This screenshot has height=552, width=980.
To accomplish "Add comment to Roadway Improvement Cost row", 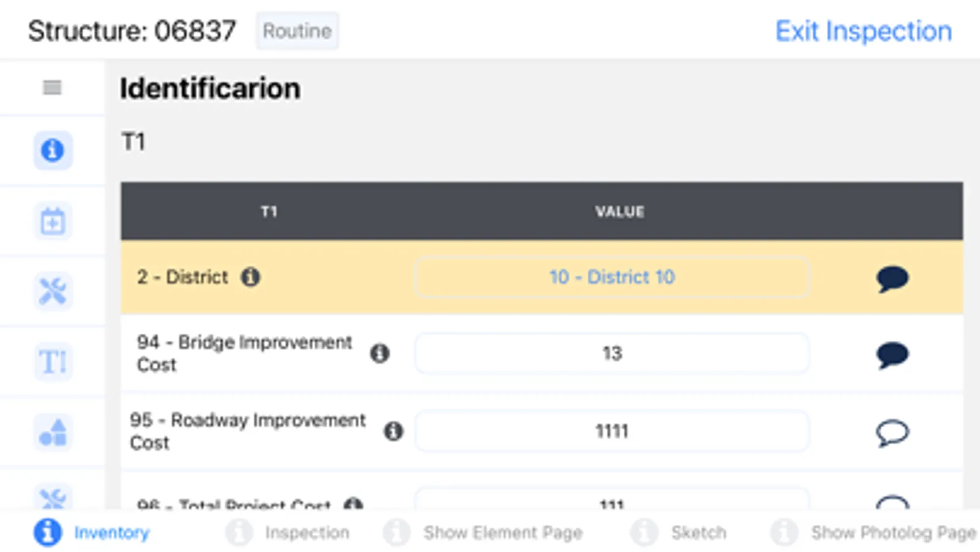I will 892,433.
